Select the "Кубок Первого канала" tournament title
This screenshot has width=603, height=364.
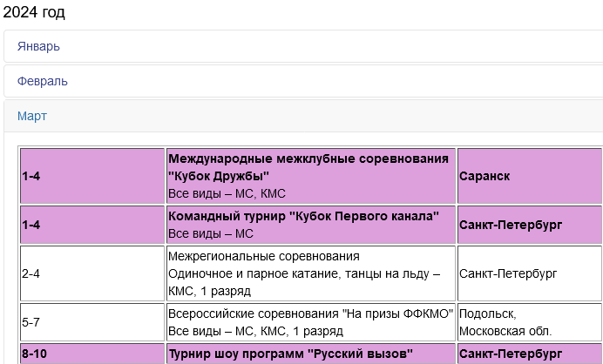303,216
